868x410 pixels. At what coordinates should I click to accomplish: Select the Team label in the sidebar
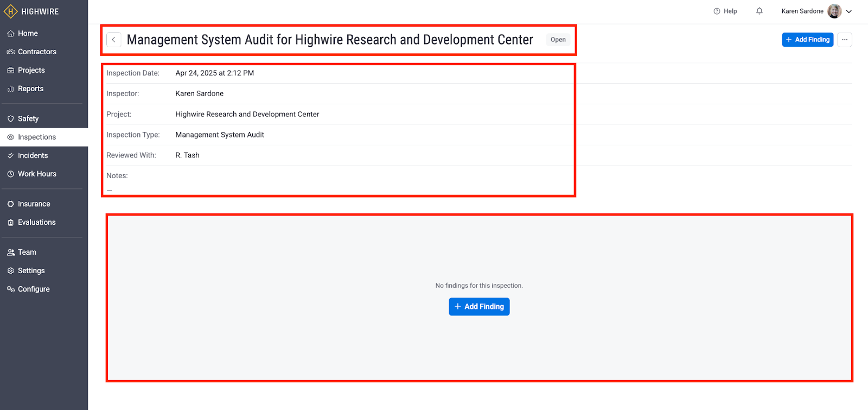(27, 253)
